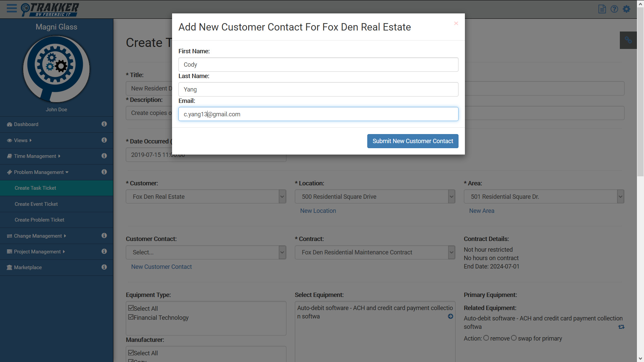
Task: Open the document icon in header
Action: click(x=602, y=9)
